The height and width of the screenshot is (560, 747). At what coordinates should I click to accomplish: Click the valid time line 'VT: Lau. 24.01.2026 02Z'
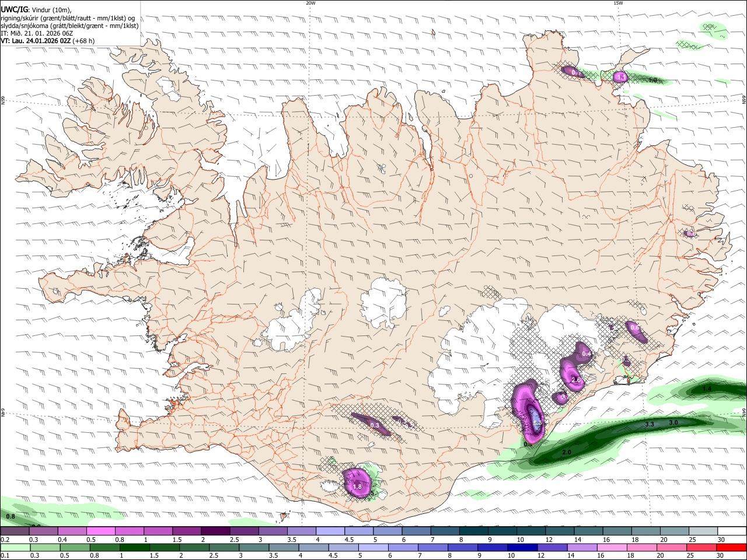[36, 41]
